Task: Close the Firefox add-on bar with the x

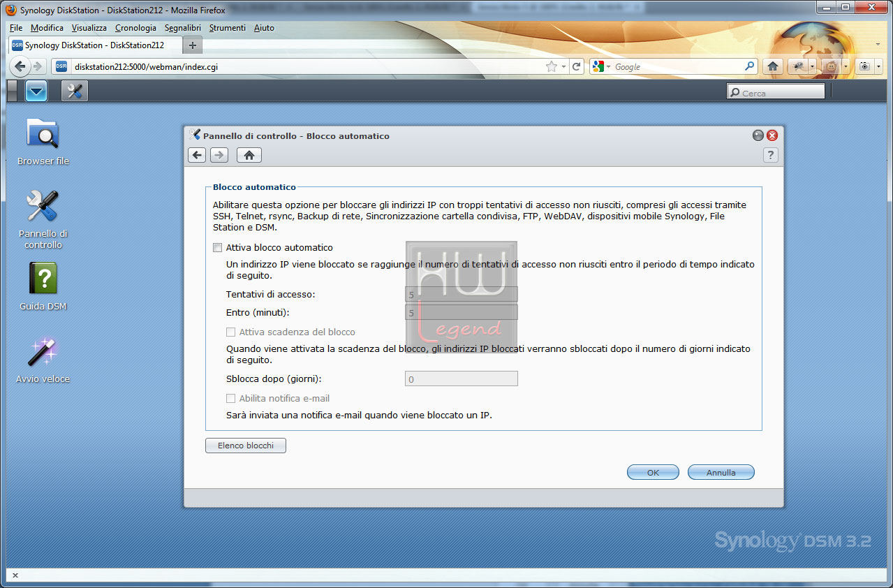Action: coord(15,575)
